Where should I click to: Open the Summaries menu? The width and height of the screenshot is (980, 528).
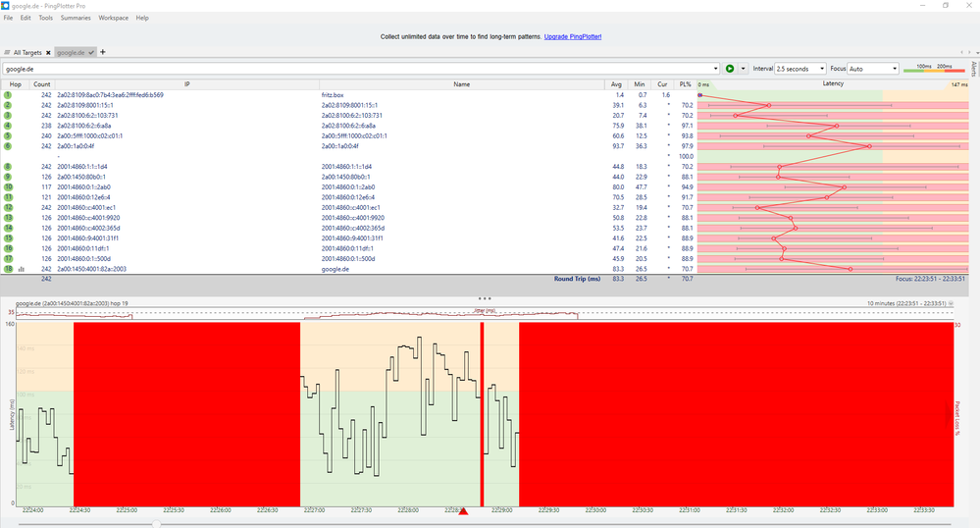76,18
